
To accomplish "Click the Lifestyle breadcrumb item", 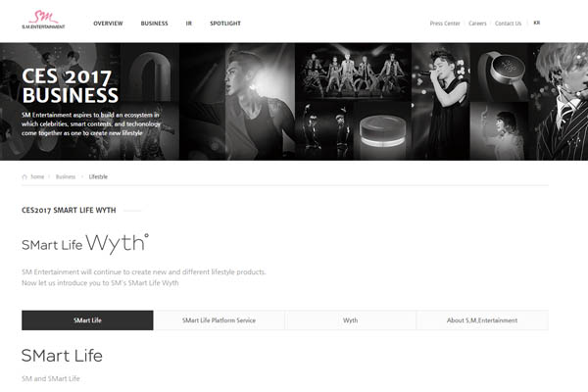I will 98,176.
